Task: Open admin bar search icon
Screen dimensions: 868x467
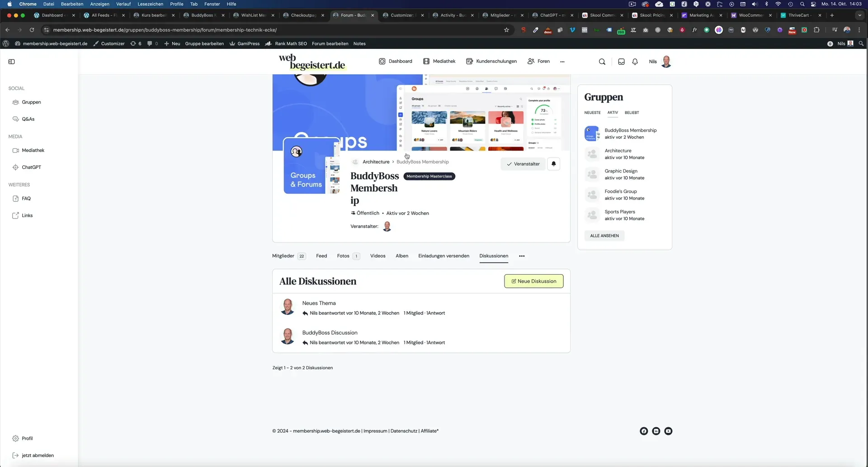Action: 861,43
